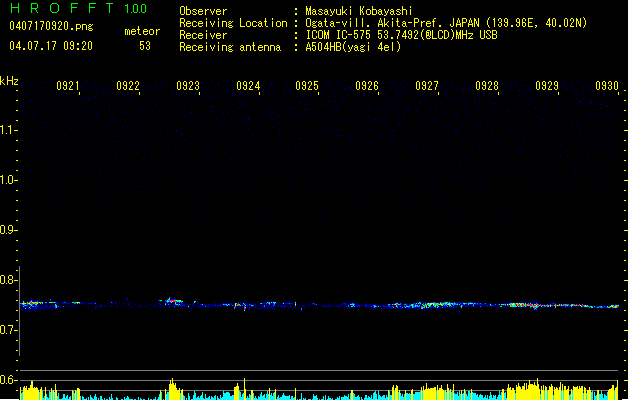Click the Receiver field label

[203, 35]
